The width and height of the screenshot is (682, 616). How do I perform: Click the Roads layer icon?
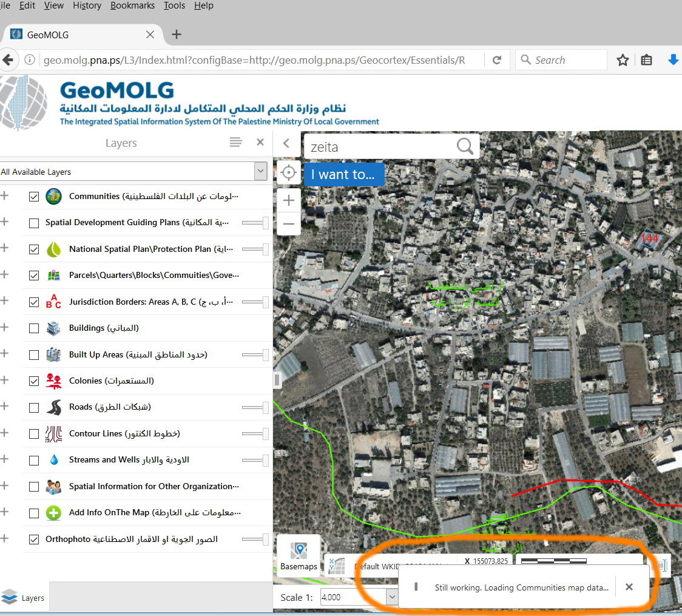(x=53, y=407)
